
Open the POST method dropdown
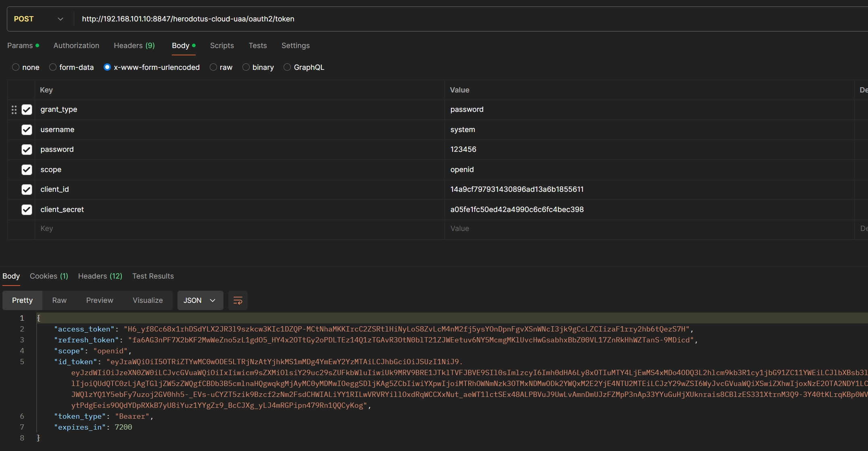click(x=39, y=19)
